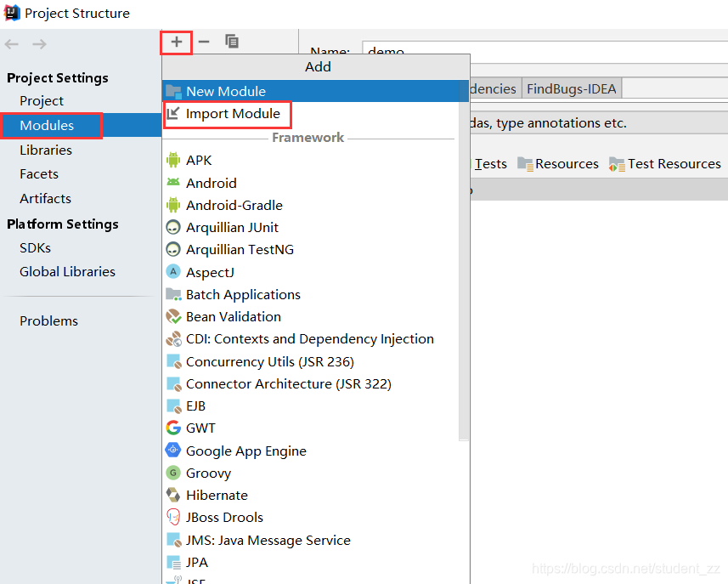This screenshot has width=728, height=584.
Task: Click the Arquillian JUnit alien icon
Action: click(x=173, y=227)
